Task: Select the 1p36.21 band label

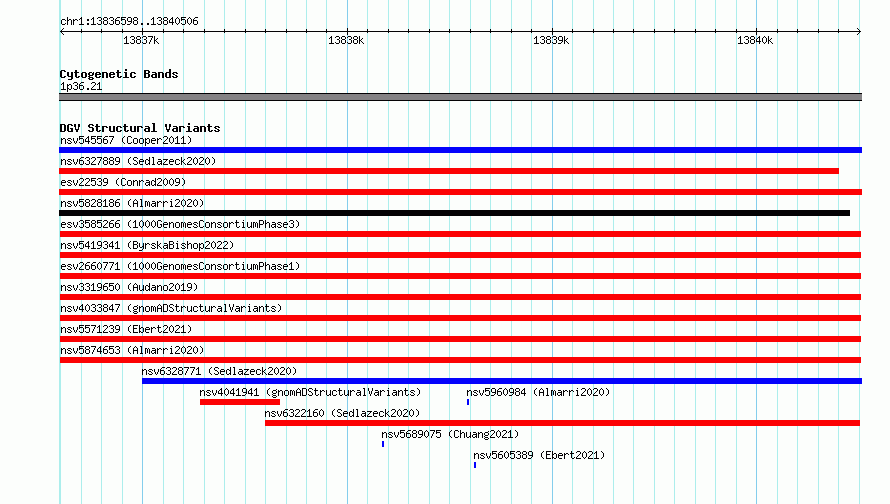Action: coord(81,86)
